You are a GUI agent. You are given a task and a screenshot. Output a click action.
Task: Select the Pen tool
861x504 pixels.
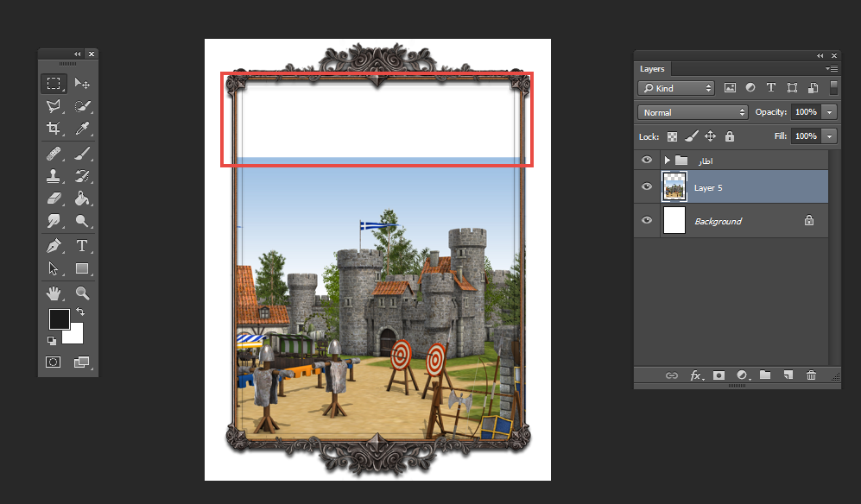[54, 245]
